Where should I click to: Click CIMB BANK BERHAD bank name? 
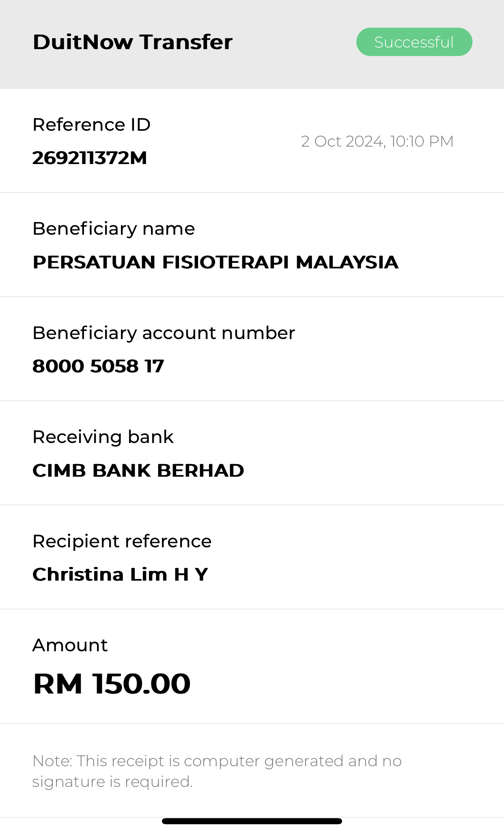tap(138, 471)
